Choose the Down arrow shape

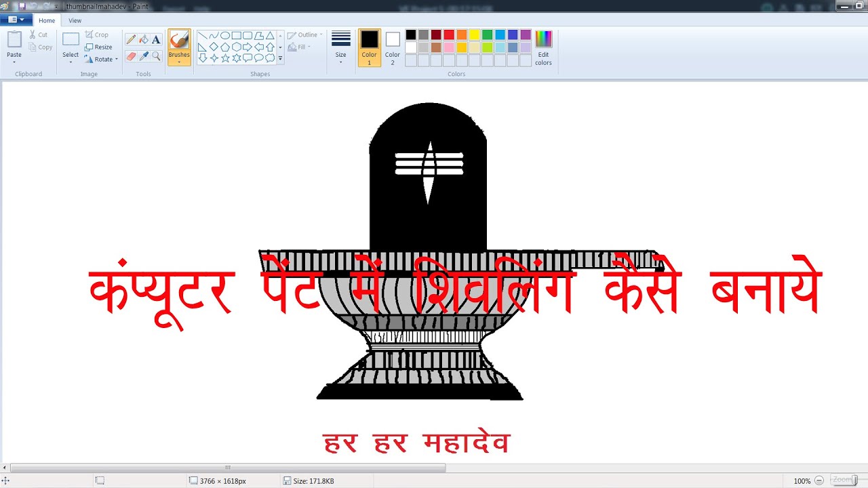[202, 58]
